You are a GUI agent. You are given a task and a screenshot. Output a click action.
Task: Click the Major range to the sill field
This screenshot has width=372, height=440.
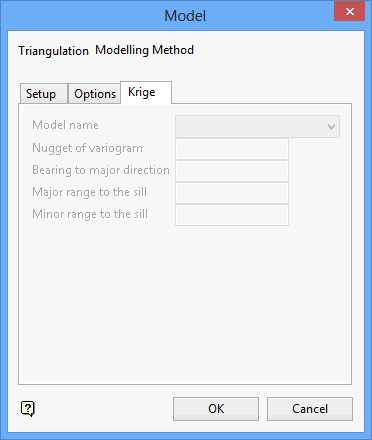tap(232, 193)
